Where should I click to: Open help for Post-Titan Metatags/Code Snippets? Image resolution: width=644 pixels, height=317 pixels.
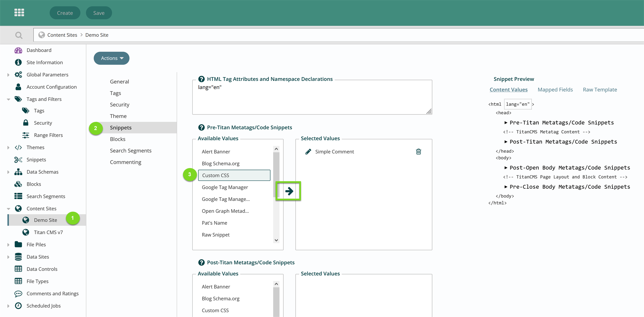coord(201,263)
